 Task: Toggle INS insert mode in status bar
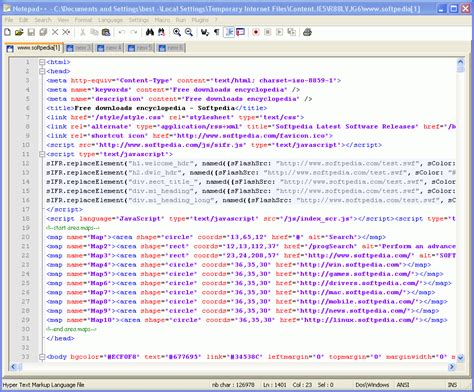(x=452, y=385)
